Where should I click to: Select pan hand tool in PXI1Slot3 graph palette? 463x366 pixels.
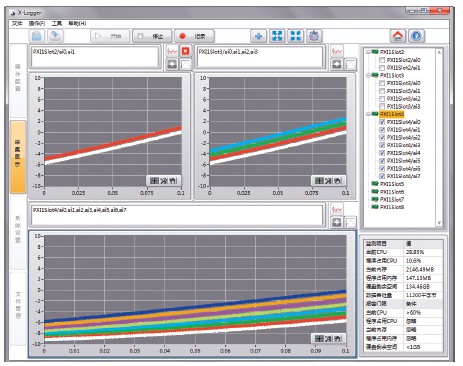337,181
